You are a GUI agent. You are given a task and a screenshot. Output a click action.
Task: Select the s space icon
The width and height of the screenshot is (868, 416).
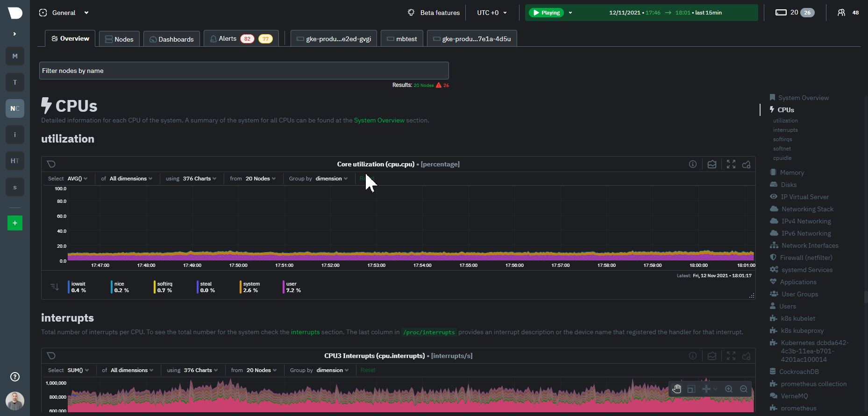pos(15,187)
